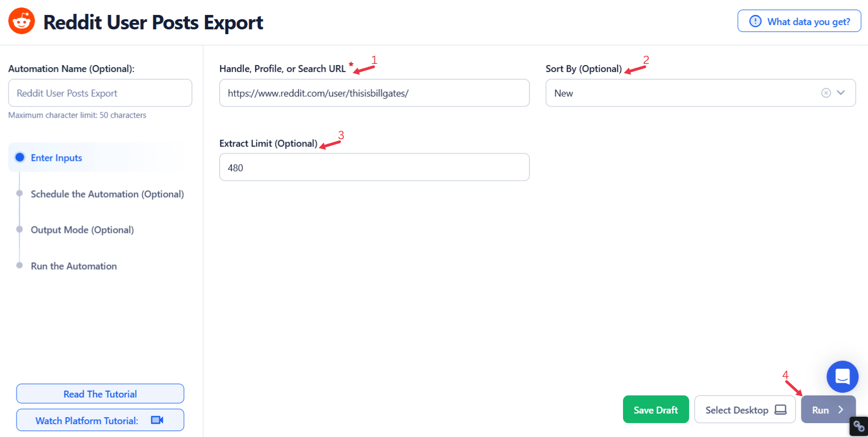The height and width of the screenshot is (437, 868).
Task: Click the info icon beside "What data you get?"
Action: (755, 21)
